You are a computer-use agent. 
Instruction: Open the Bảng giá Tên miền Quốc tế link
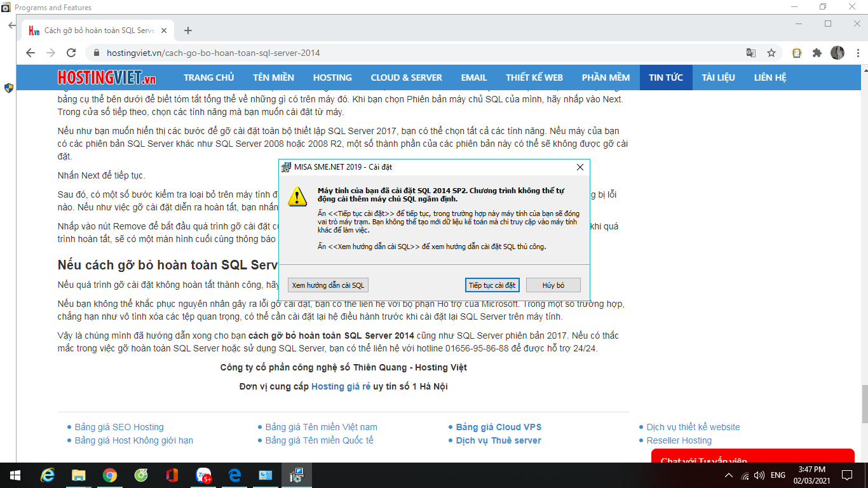(x=320, y=440)
